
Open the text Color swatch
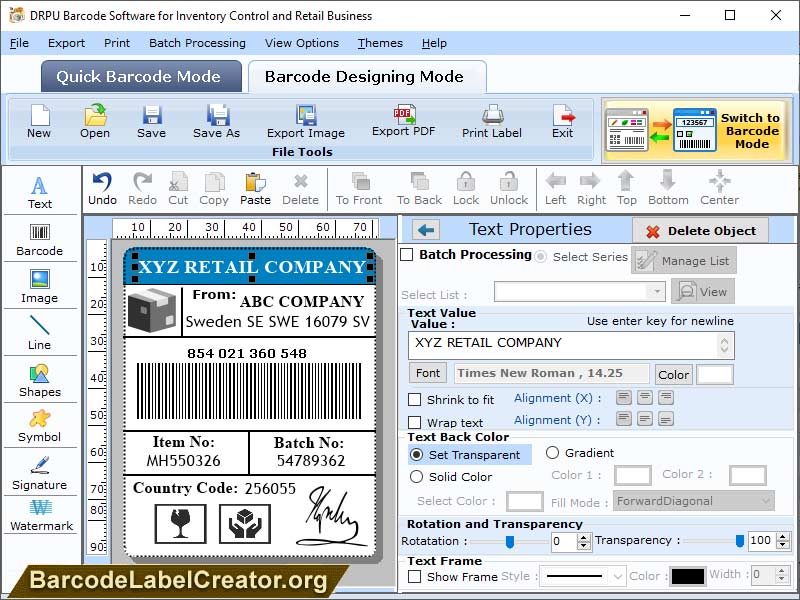(713, 372)
